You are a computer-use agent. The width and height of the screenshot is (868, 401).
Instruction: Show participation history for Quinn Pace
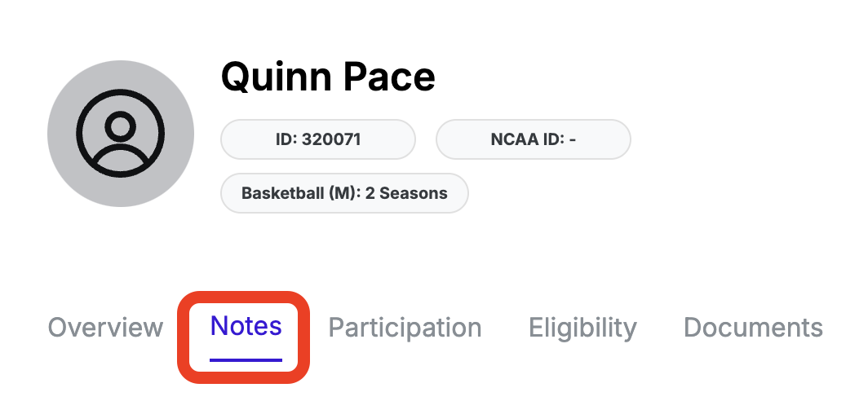405,328
